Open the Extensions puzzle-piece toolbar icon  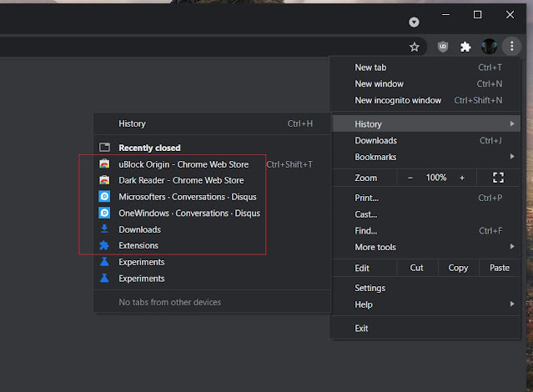[x=465, y=47]
